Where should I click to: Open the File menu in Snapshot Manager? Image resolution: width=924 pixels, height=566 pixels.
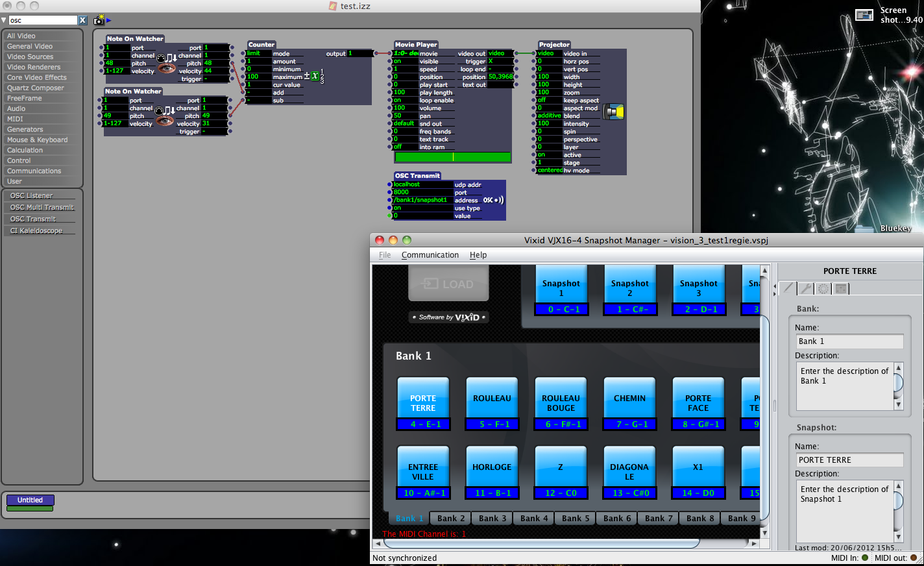(385, 255)
